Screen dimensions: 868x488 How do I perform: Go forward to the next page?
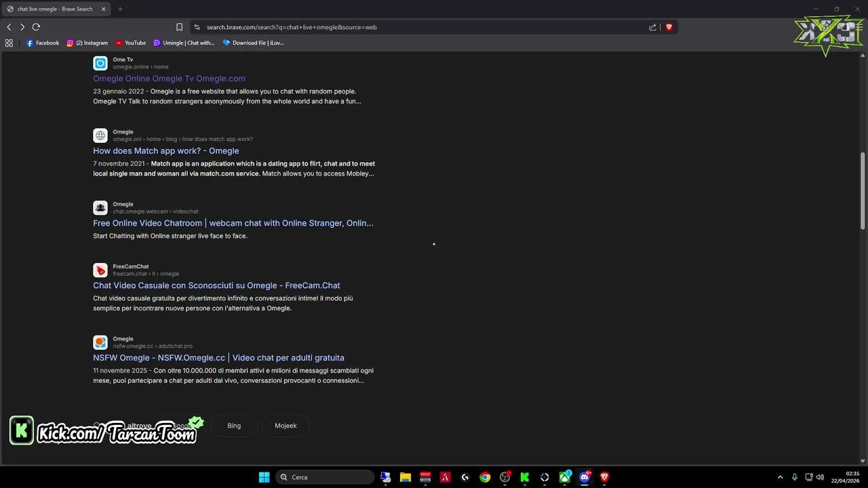22,27
